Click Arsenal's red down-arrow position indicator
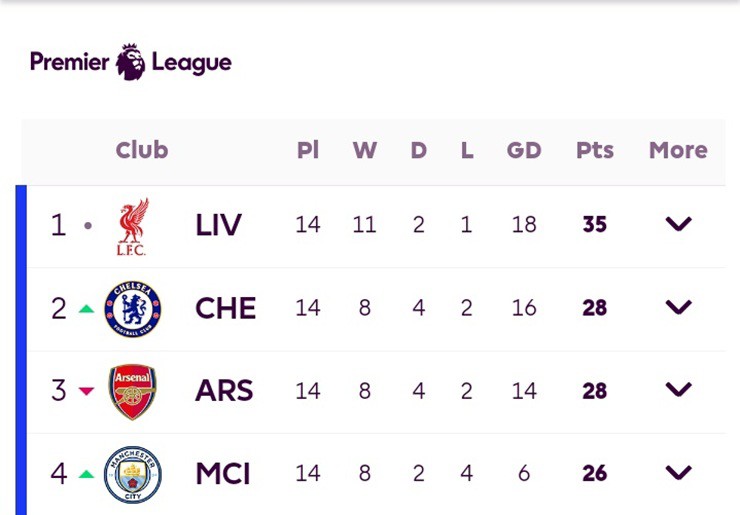The height and width of the screenshot is (515, 740). pos(86,391)
